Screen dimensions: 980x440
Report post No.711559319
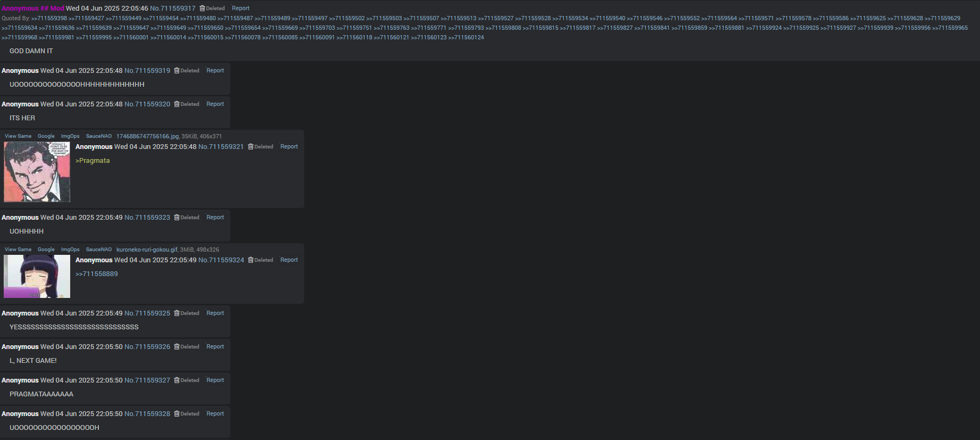[x=215, y=71]
